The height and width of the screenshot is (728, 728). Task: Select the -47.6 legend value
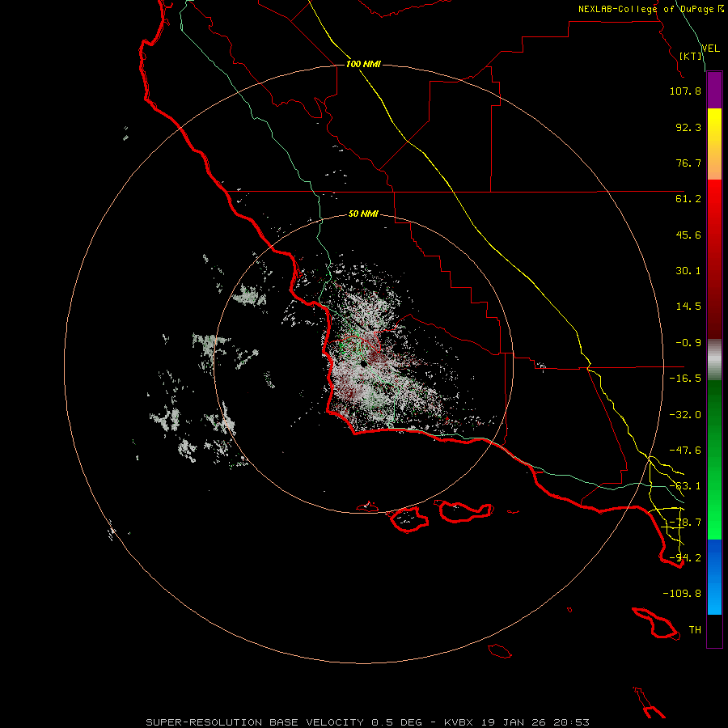(x=685, y=451)
